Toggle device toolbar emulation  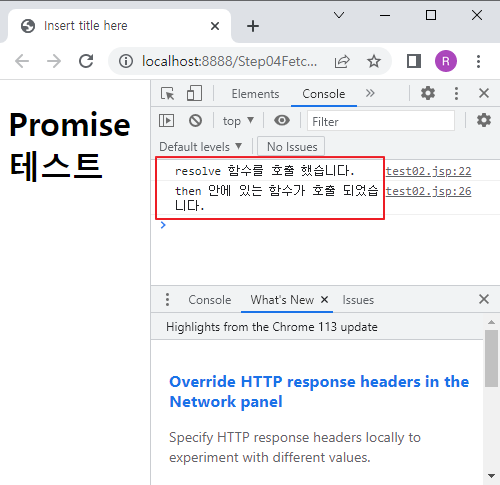(x=194, y=93)
